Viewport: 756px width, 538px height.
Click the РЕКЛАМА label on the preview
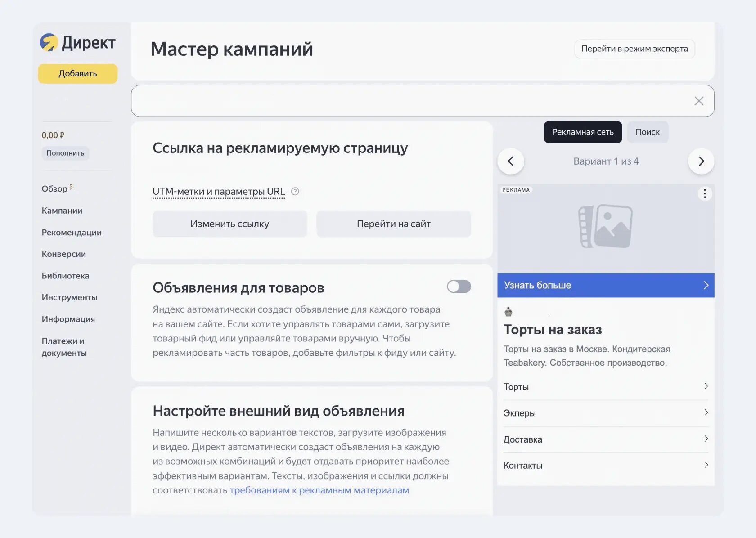[x=516, y=190]
